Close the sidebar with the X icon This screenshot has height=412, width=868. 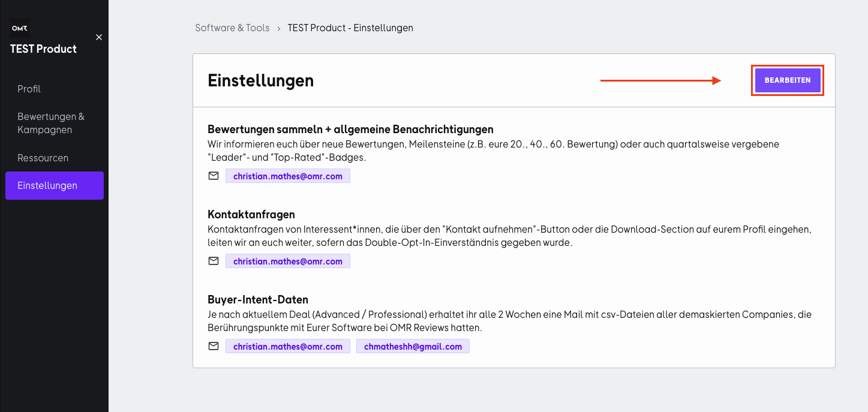point(99,37)
